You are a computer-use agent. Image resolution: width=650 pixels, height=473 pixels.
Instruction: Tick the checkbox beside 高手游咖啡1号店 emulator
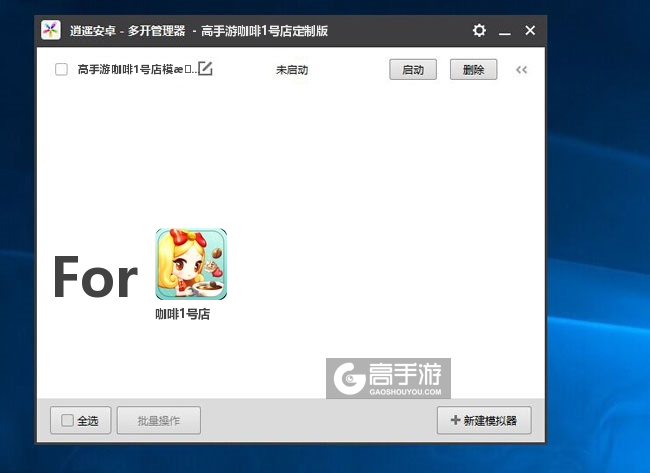[x=61, y=69]
